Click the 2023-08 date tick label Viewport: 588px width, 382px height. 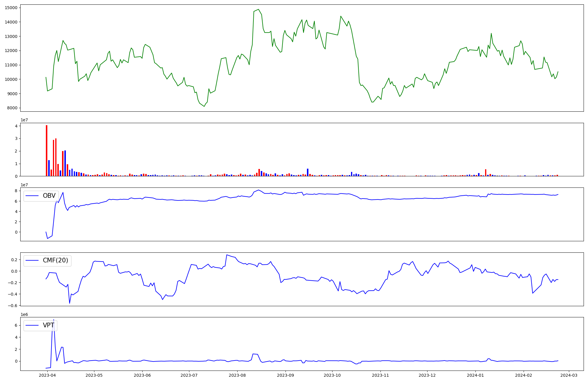pos(237,375)
